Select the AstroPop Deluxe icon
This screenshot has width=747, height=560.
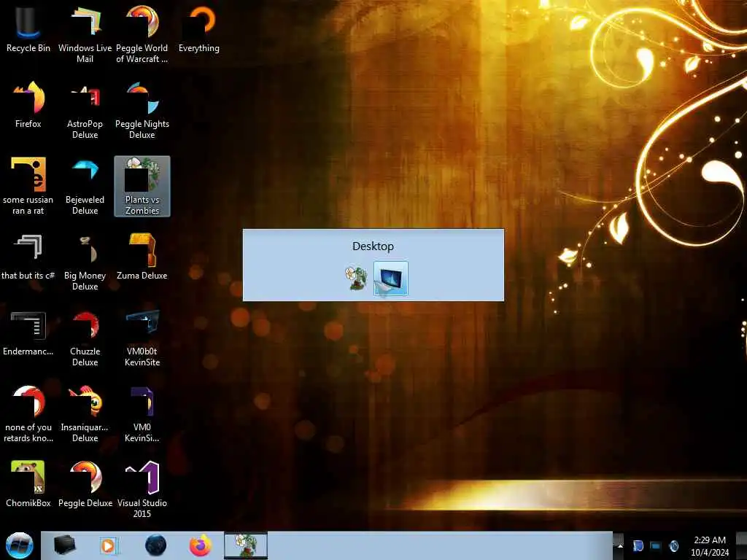coord(85,111)
